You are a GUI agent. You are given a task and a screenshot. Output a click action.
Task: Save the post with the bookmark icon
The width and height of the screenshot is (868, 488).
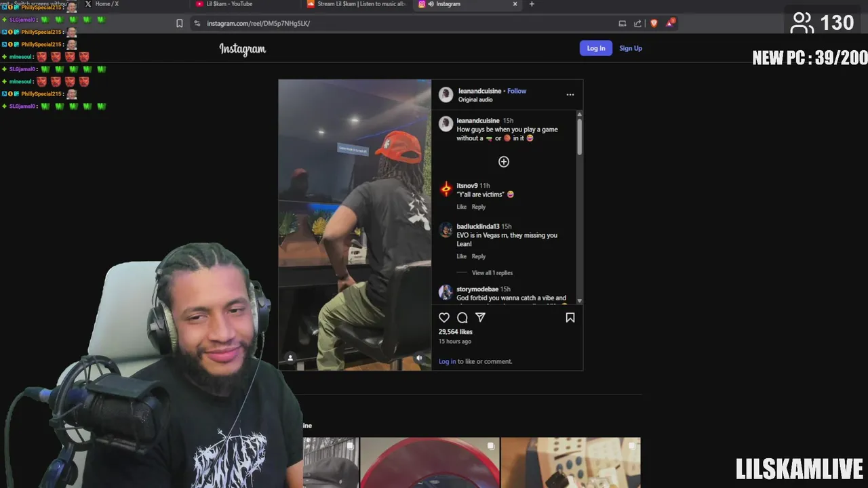click(x=570, y=317)
